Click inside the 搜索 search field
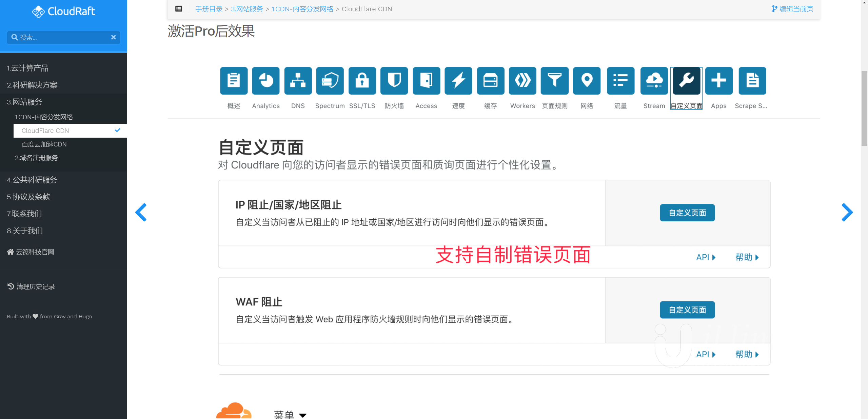 (64, 37)
